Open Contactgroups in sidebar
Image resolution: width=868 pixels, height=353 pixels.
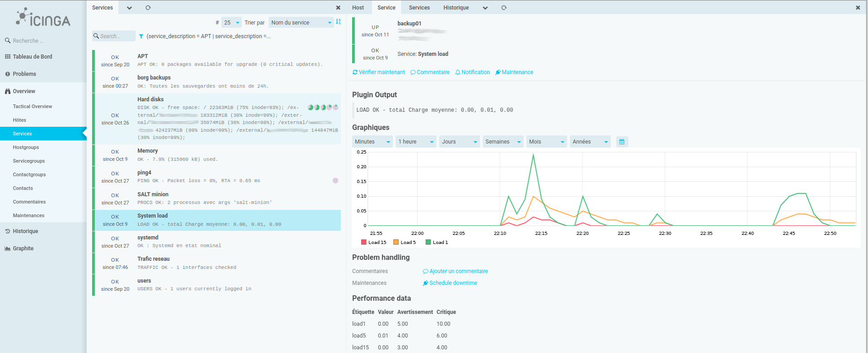(29, 174)
